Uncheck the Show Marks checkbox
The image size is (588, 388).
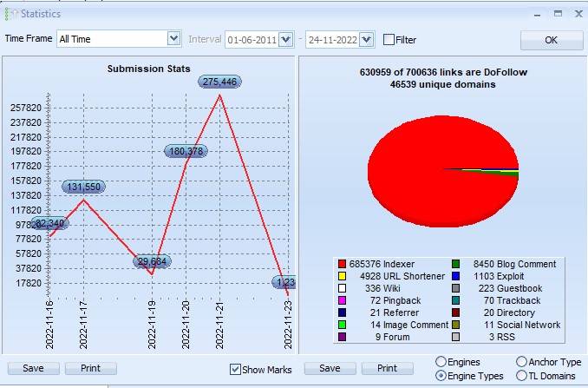coord(235,369)
